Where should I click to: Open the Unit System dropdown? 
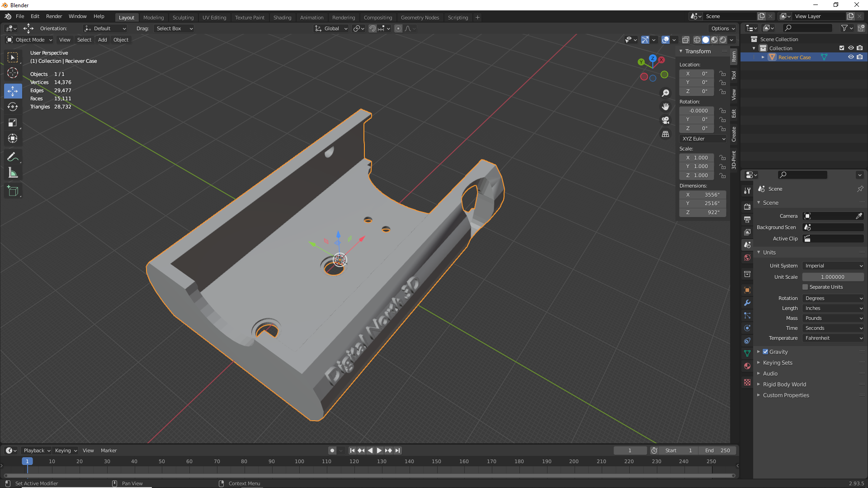[833, 266]
